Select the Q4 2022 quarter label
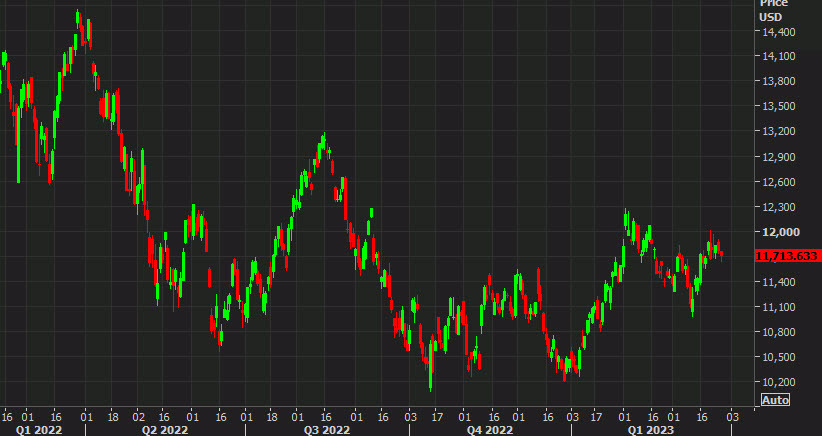Screen dimensions: 822x436 pyautogui.click(x=490, y=430)
